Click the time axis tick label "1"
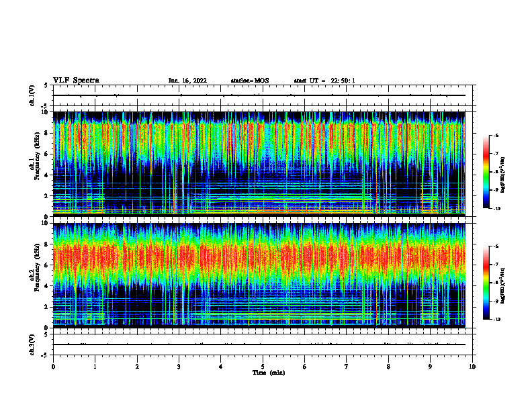The height and width of the screenshot is (411, 532). click(95, 367)
